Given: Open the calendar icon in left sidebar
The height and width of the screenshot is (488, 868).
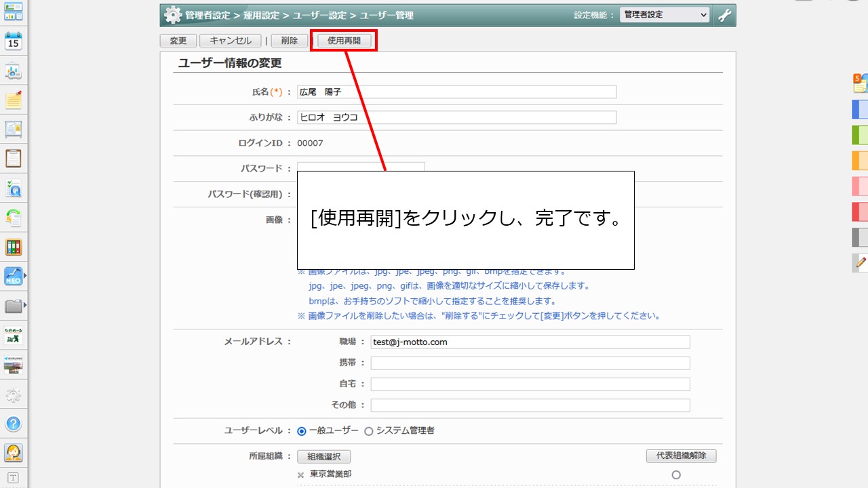Looking at the screenshot, I should tap(14, 41).
